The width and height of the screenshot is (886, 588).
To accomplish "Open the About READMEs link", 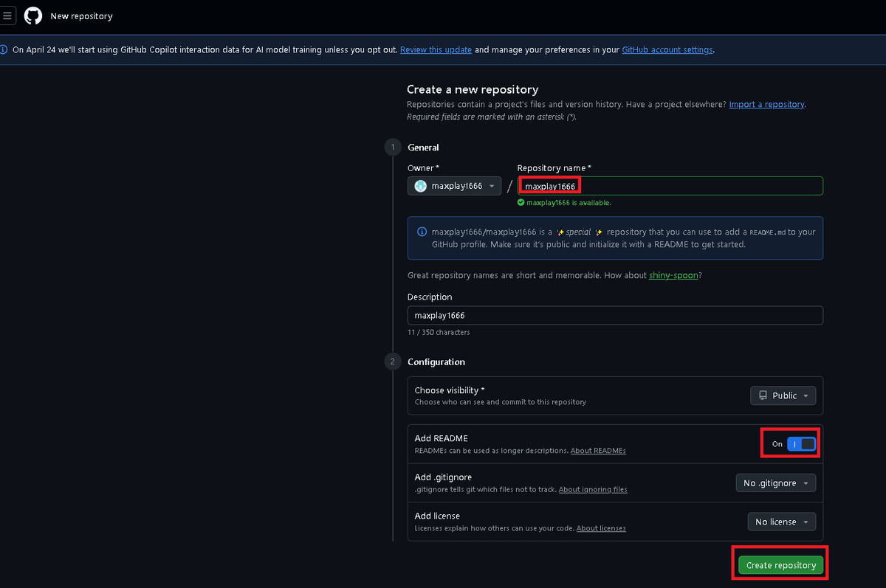I will 598,451.
